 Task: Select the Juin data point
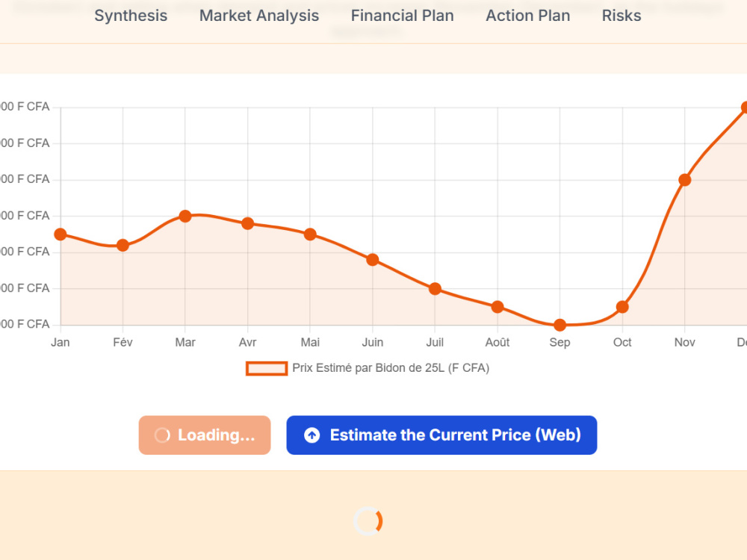[373, 260]
